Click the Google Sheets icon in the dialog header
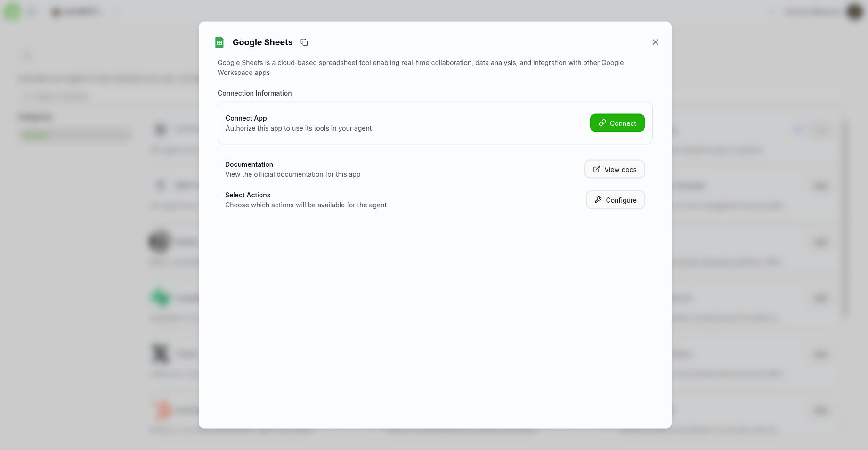868x450 pixels. click(x=219, y=42)
